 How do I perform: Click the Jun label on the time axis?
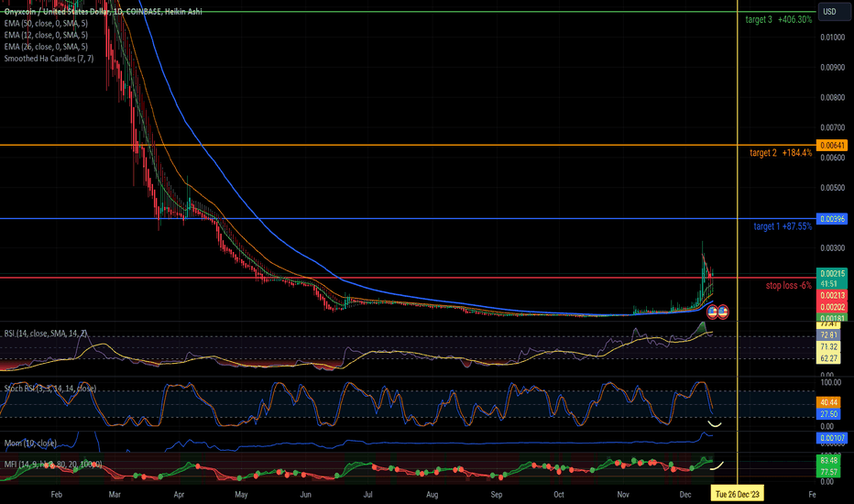click(305, 494)
